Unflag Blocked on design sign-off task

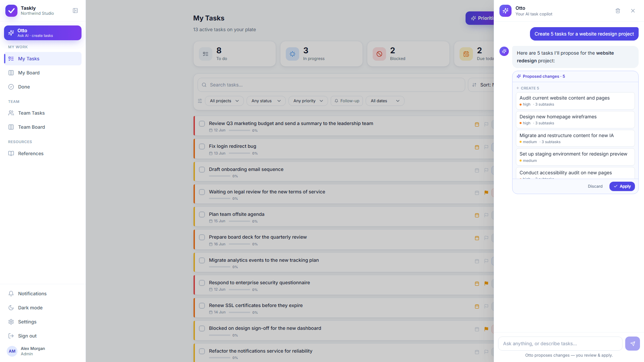pos(486,329)
